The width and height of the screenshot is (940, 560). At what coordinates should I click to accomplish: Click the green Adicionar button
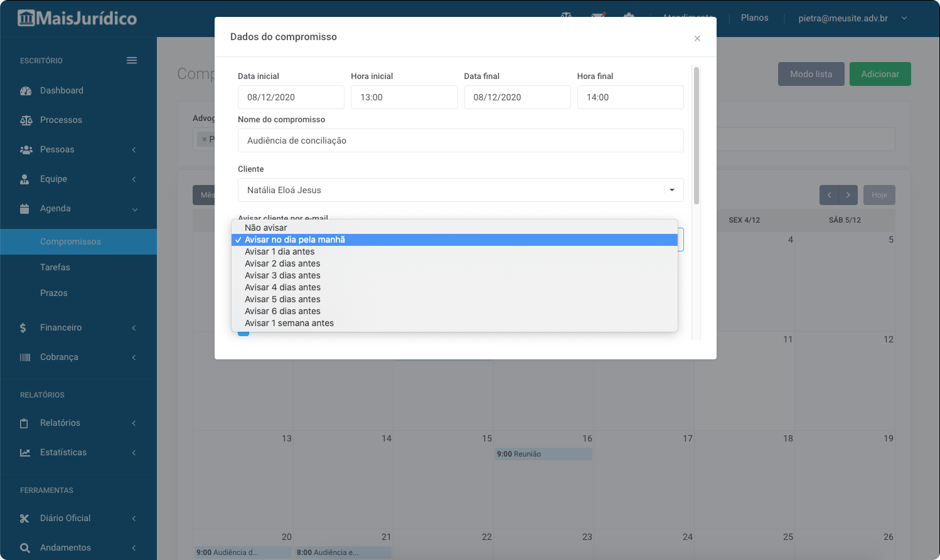[880, 74]
